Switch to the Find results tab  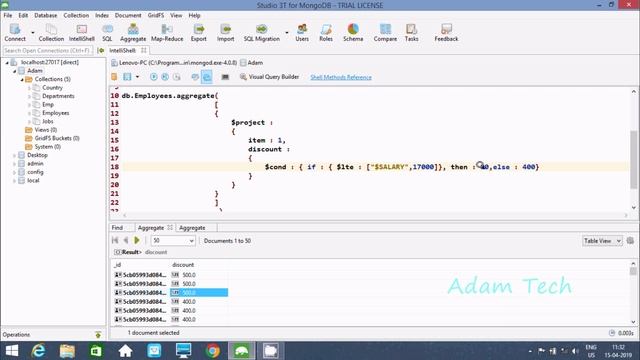pyautogui.click(x=117, y=228)
